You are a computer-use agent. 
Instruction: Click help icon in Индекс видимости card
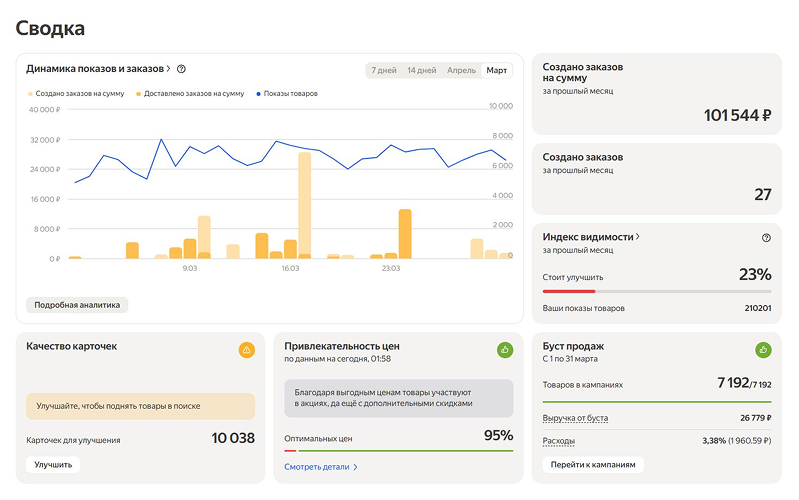(x=766, y=238)
